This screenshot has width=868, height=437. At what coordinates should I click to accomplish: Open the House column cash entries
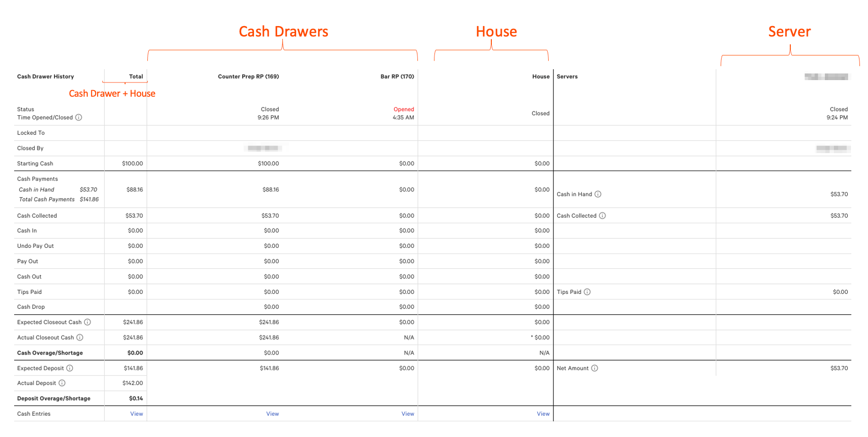coord(543,413)
